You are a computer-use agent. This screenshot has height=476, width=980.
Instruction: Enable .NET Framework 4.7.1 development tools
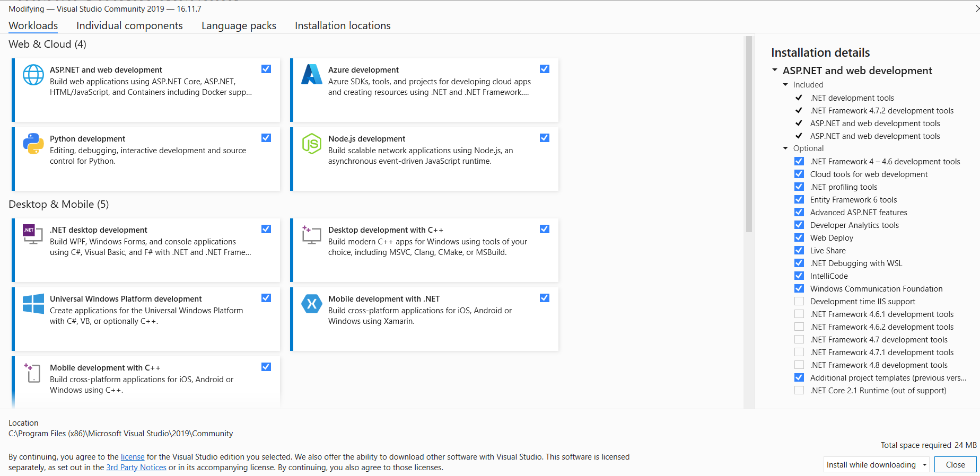pos(799,352)
